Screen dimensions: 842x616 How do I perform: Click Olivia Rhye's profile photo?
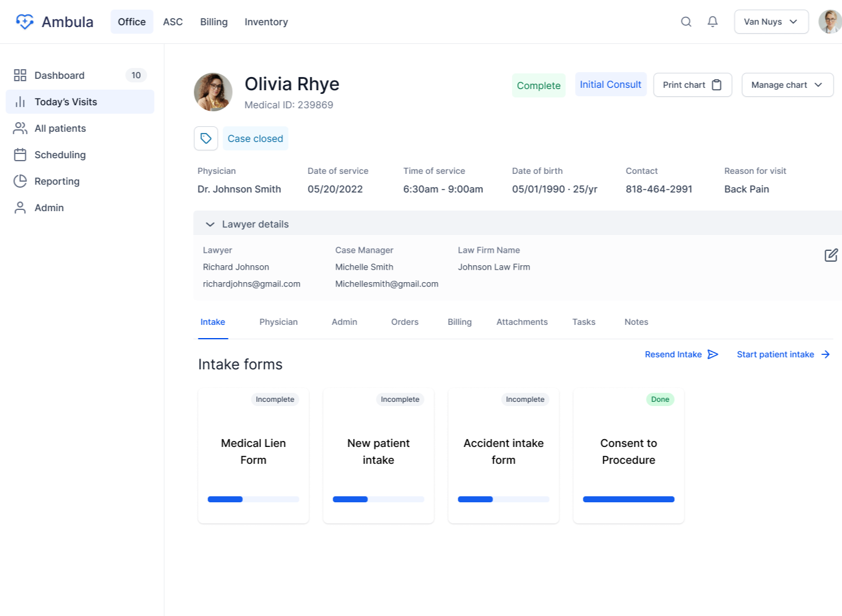tap(213, 91)
